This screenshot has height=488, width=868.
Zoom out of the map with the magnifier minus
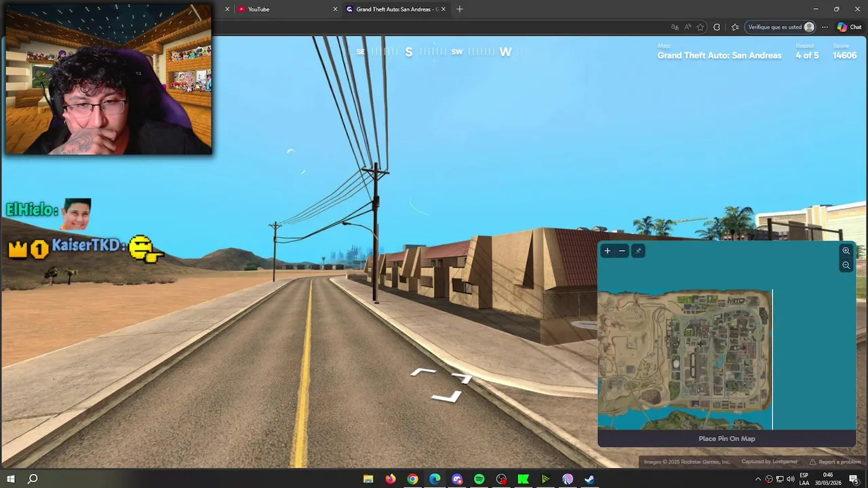point(846,266)
